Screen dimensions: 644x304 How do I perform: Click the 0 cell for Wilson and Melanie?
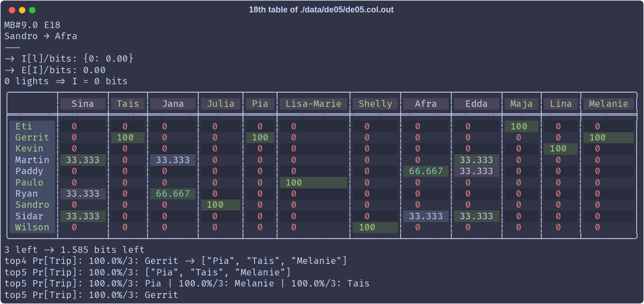pos(609,227)
